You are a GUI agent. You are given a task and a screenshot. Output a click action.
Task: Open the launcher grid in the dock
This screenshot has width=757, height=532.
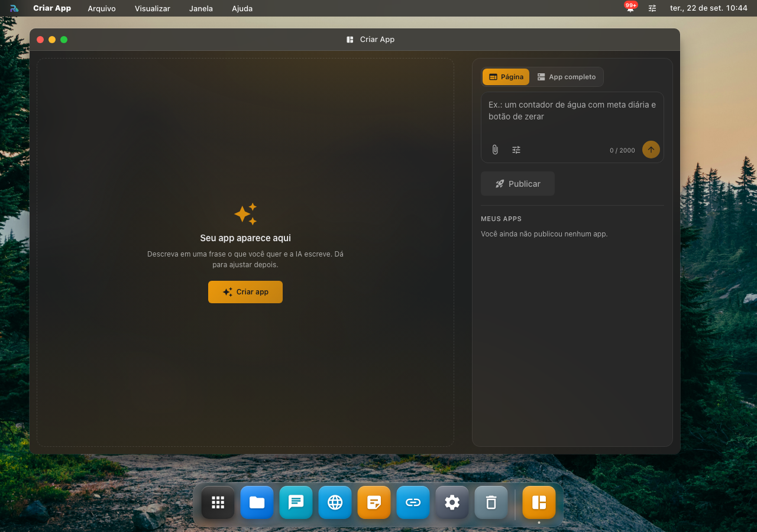click(x=218, y=502)
